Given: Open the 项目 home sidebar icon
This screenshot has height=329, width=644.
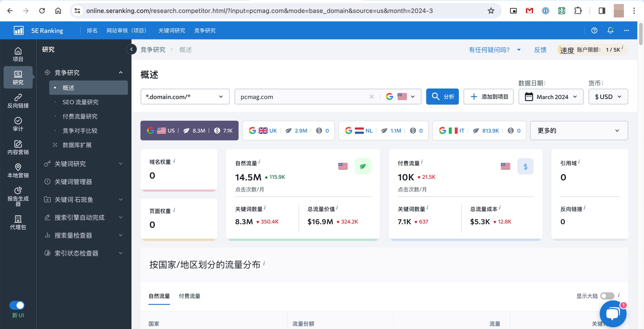Looking at the screenshot, I should pos(18,54).
